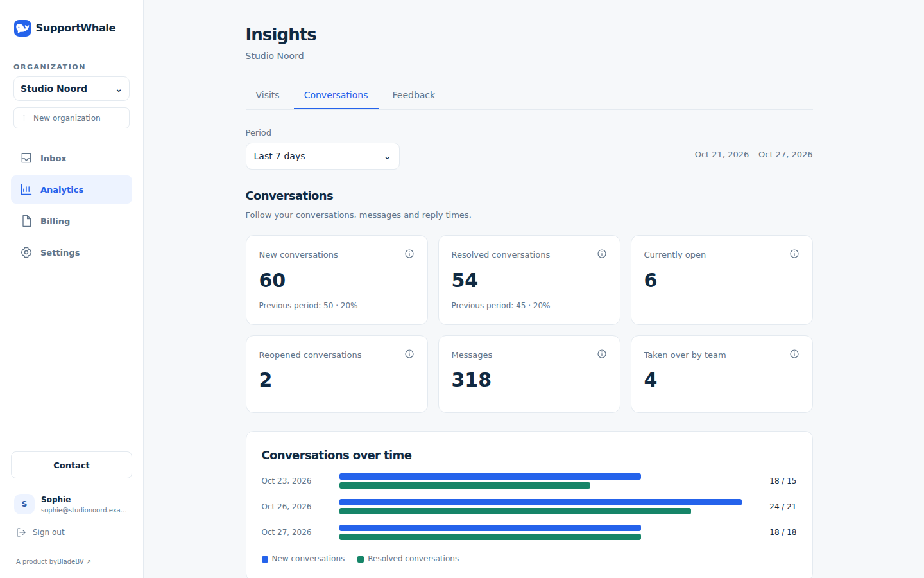Open the A product by BladeBV link
Screen dimensions: 924x578
(x=54, y=561)
